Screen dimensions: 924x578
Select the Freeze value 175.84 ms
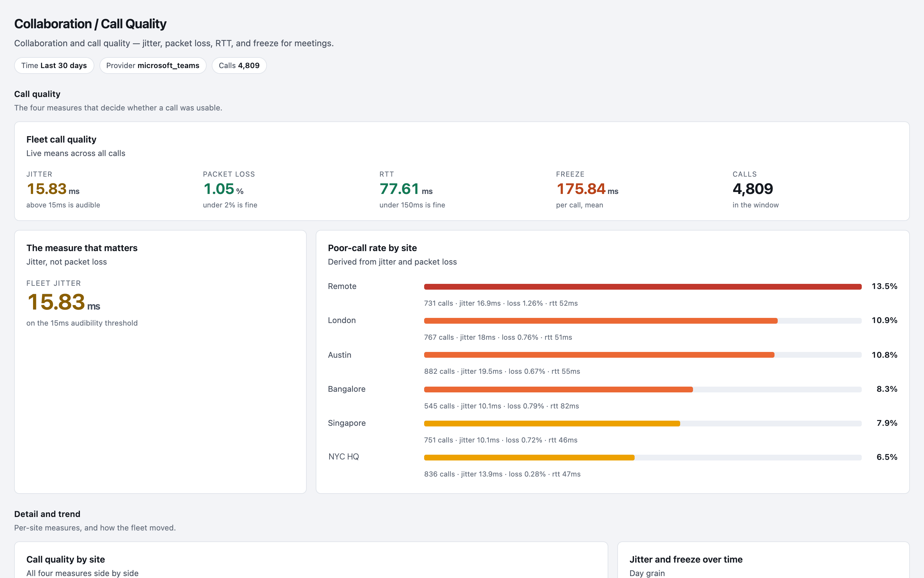click(x=587, y=189)
